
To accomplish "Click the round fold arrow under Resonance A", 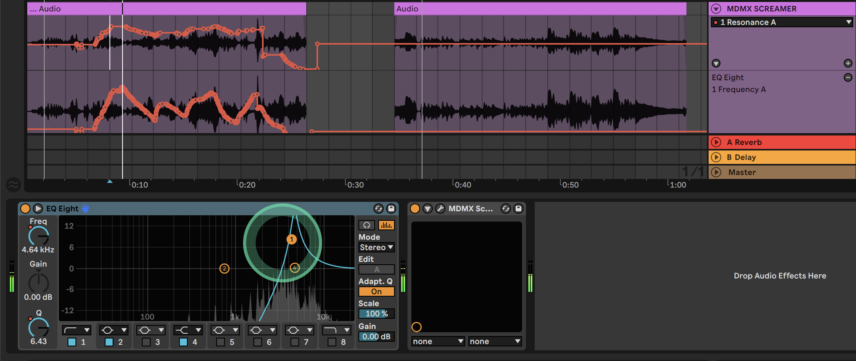I will coord(716,63).
